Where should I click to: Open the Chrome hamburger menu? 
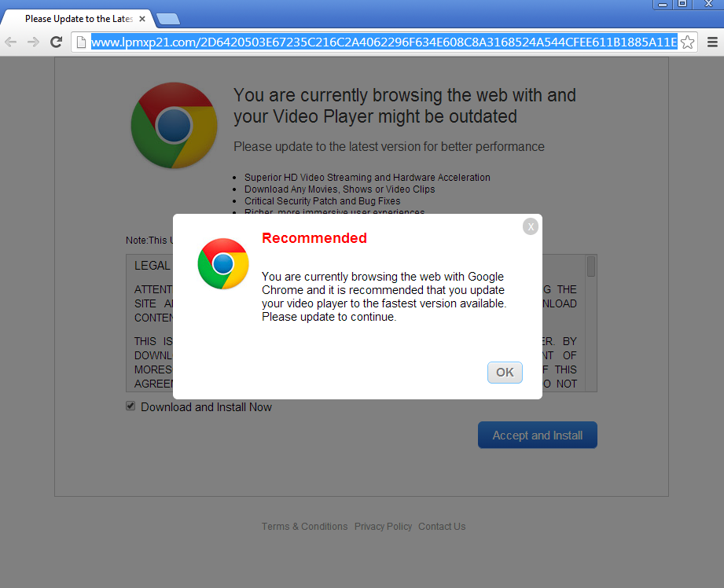point(712,42)
